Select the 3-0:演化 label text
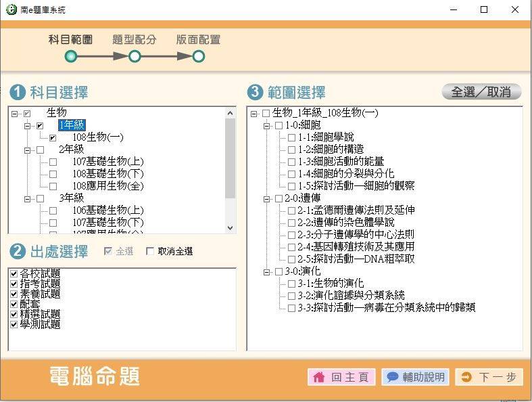Image resolution: width=532 pixels, height=402 pixels. (303, 271)
